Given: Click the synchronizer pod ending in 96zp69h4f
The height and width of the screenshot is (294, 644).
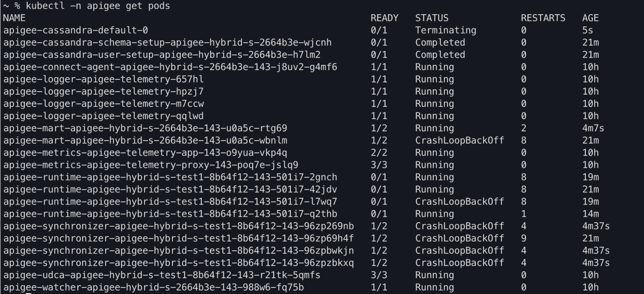Looking at the screenshot, I should tap(178, 238).
